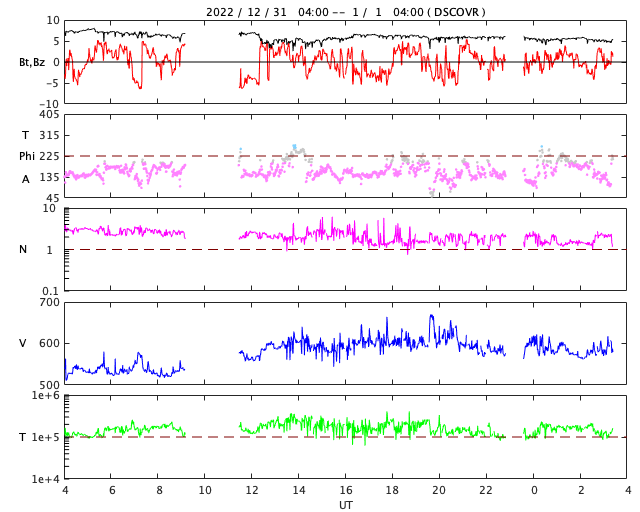Click the '500' velocity tick label

point(50,385)
